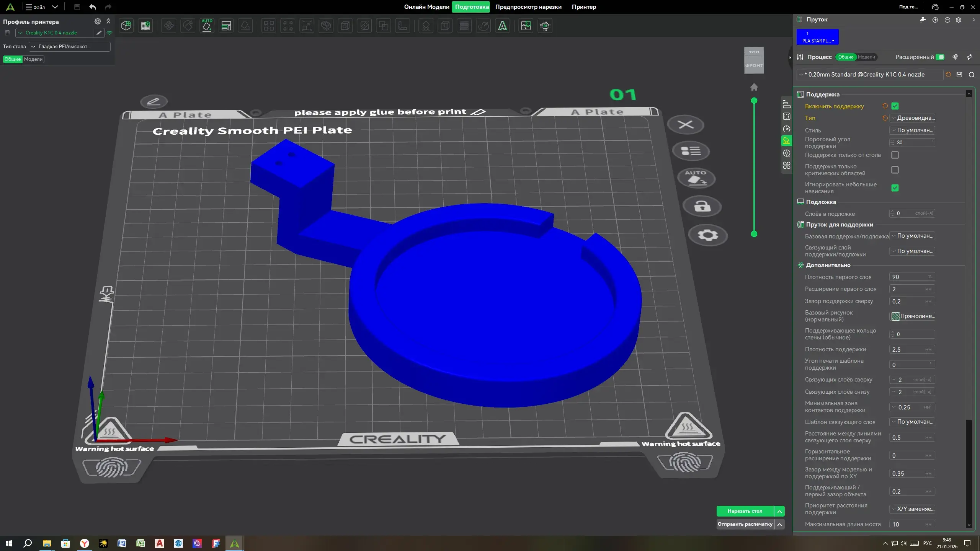Viewport: 980px width, 551px height.
Task: Open Strength settings sidebar icon
Action: pyautogui.click(x=787, y=116)
